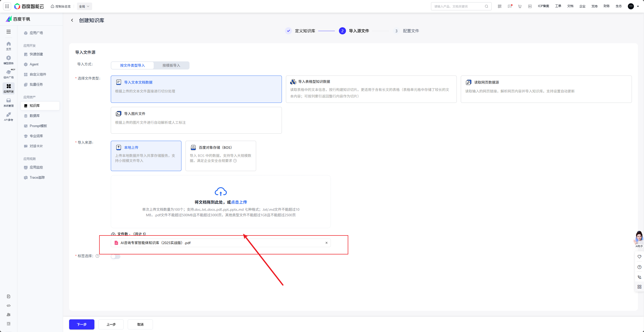This screenshot has width=644, height=332.
Task: Click the back arrow beside 创建知识库
Action: 72,20
